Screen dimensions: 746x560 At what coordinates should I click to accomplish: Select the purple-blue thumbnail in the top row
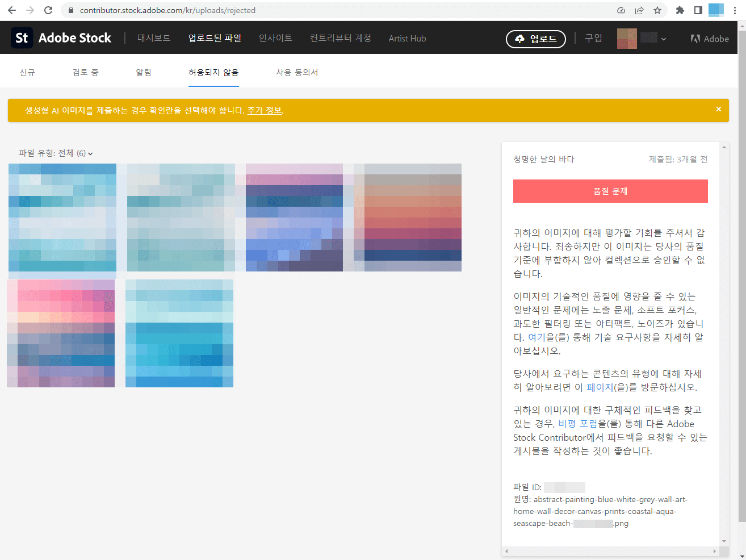coord(294,218)
